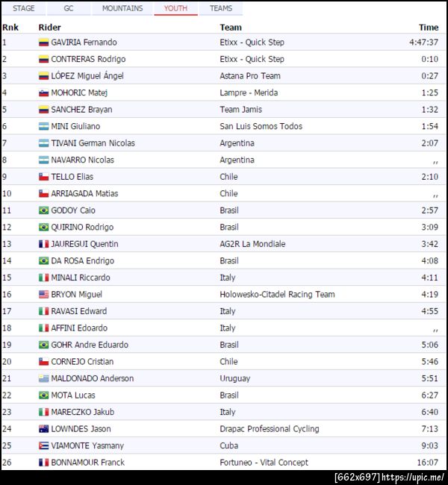
Task: Click the US flag beside BRYON Miguel
Action: click(43, 295)
